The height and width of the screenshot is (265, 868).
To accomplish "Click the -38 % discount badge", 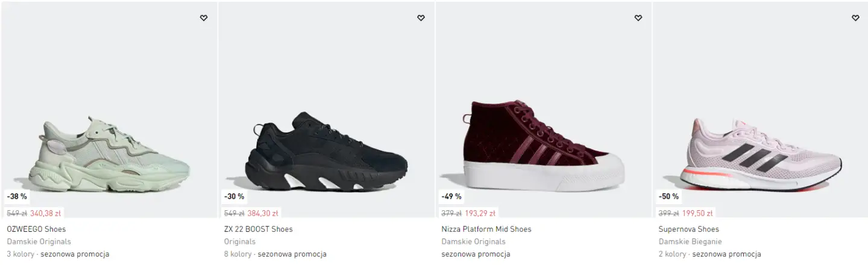I will pyautogui.click(x=17, y=196).
